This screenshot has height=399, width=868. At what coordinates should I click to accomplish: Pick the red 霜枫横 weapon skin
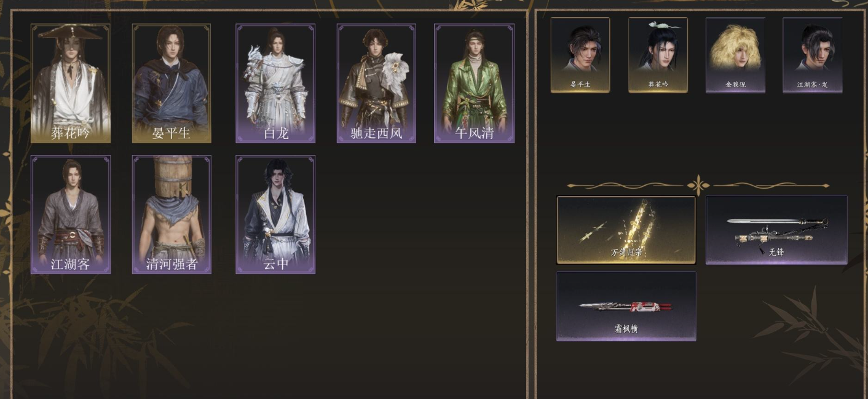(x=626, y=306)
